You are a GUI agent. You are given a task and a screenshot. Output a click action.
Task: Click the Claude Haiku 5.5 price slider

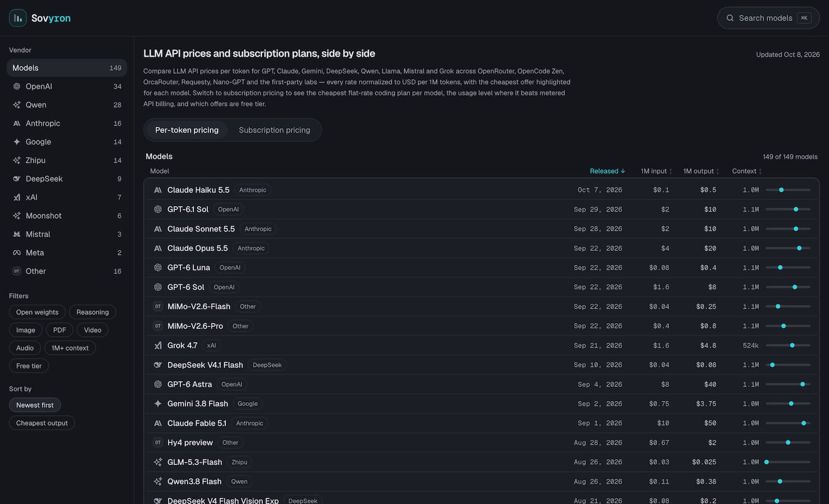click(x=788, y=190)
